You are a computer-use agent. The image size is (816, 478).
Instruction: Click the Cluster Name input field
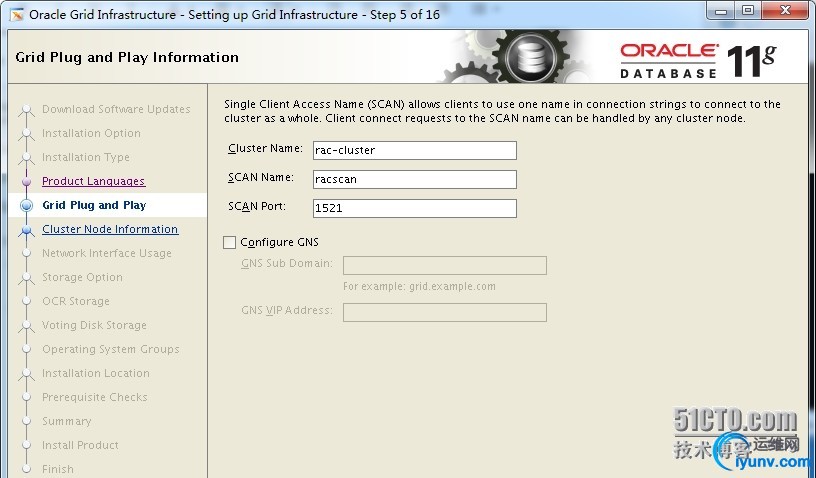[x=415, y=150]
